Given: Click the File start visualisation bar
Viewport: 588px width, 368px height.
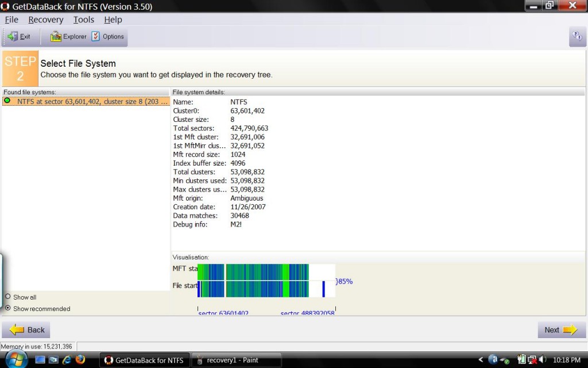Looking at the screenshot, I should tap(266, 289).
